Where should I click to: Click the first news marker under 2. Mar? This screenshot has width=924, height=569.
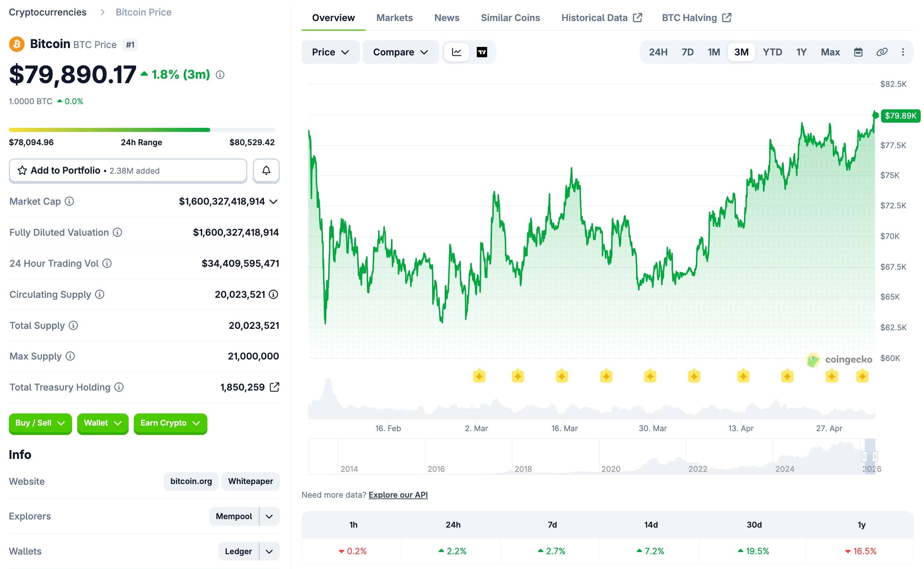[x=479, y=376]
